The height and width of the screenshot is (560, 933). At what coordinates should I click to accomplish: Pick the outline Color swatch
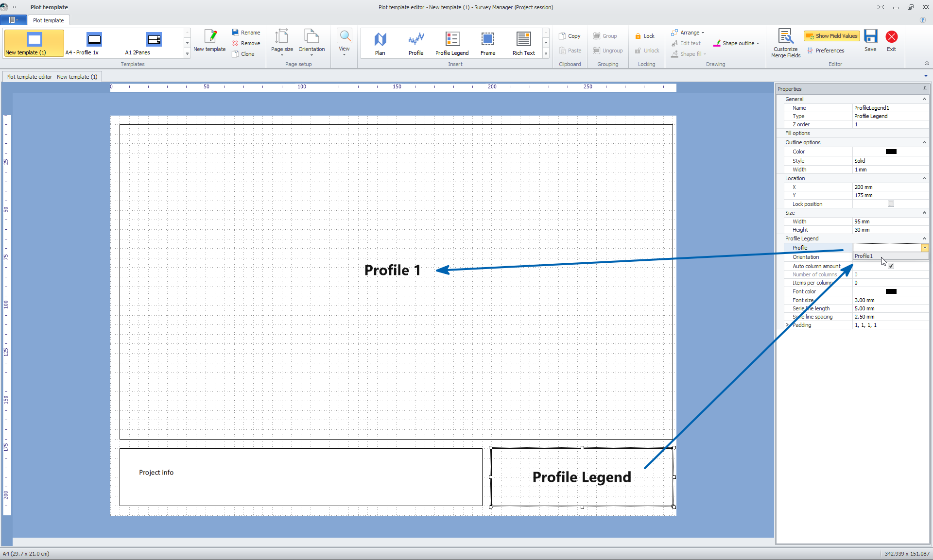click(891, 152)
